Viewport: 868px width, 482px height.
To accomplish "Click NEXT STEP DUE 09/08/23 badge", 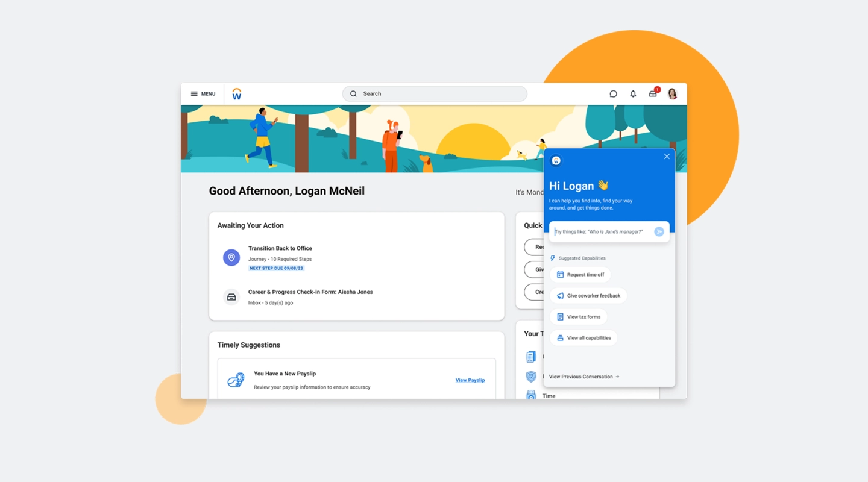I will 276,268.
